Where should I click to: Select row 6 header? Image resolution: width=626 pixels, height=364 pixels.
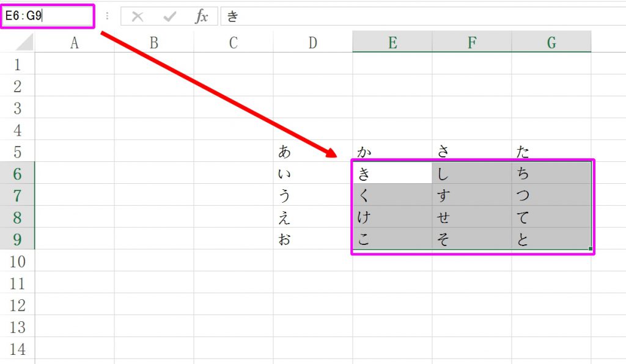pyautogui.click(x=17, y=174)
